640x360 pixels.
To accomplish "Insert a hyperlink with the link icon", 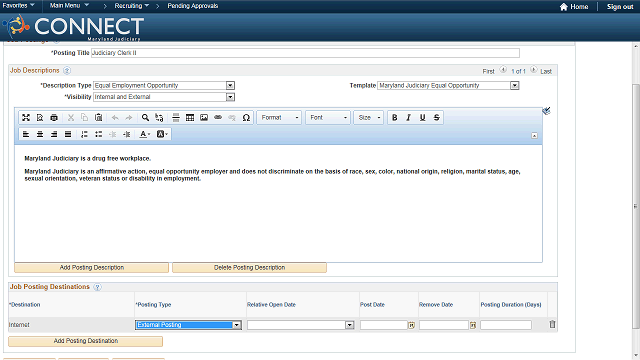I will (x=218, y=118).
